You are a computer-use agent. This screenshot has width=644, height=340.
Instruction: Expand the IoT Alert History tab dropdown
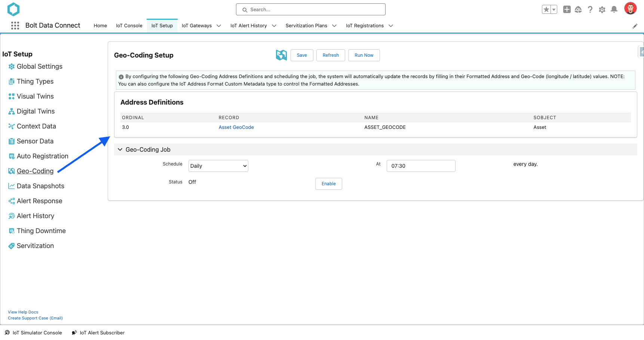click(x=274, y=26)
